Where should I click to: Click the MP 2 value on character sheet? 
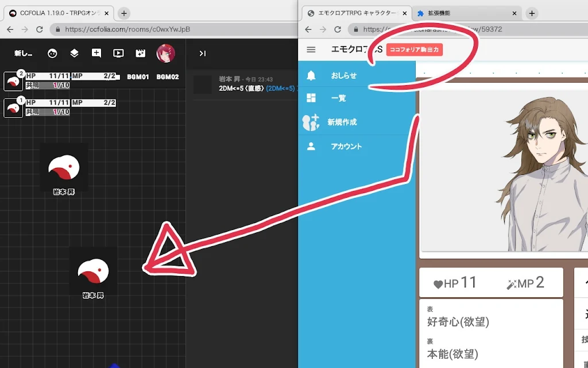pyautogui.click(x=525, y=283)
